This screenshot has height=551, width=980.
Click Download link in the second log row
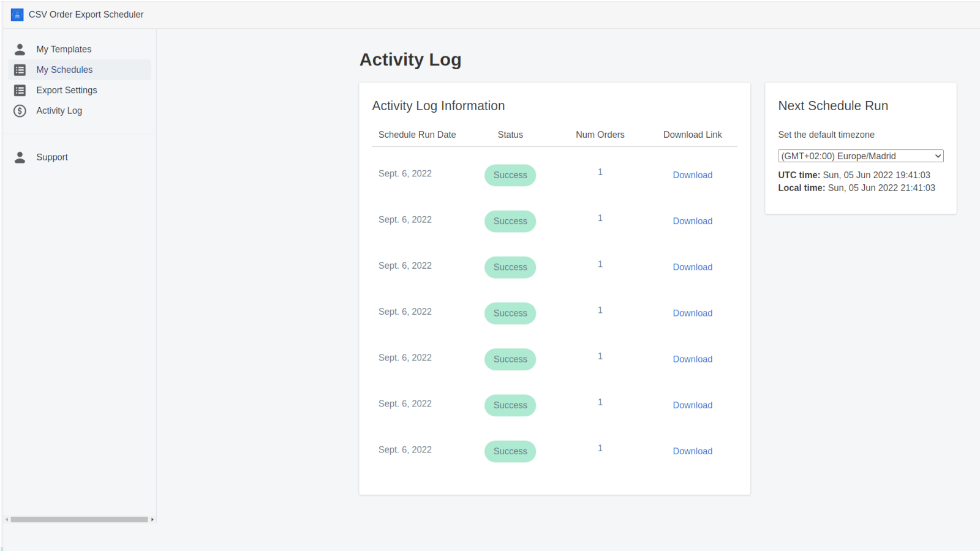[692, 221]
